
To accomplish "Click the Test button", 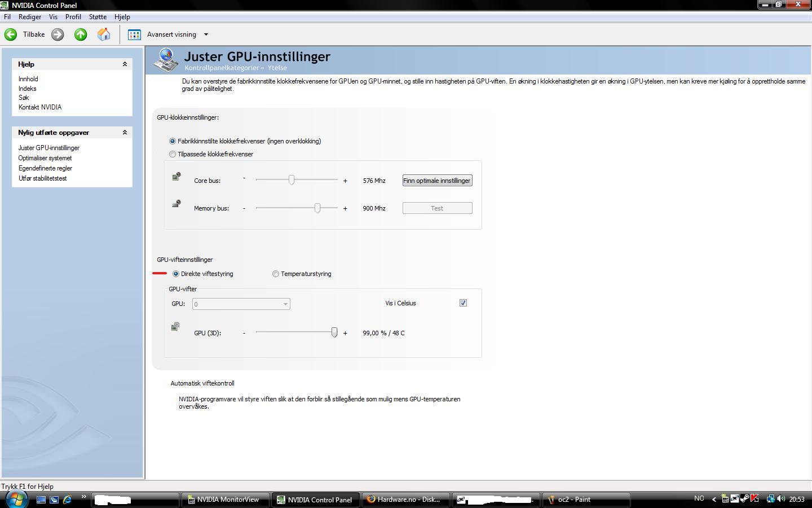I will (x=437, y=208).
